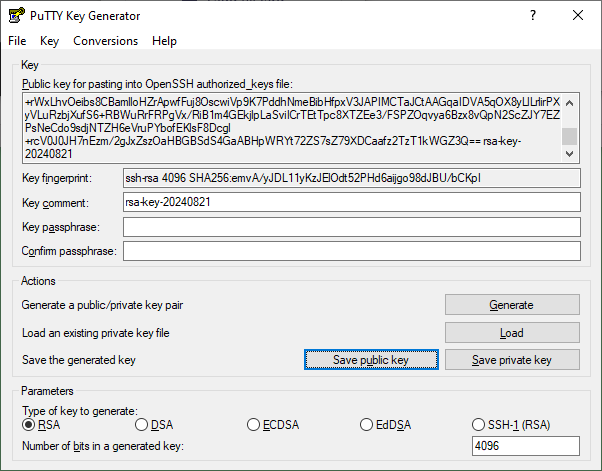Image resolution: width=602 pixels, height=471 pixels.
Task: Click Save public key button
Action: click(x=371, y=360)
